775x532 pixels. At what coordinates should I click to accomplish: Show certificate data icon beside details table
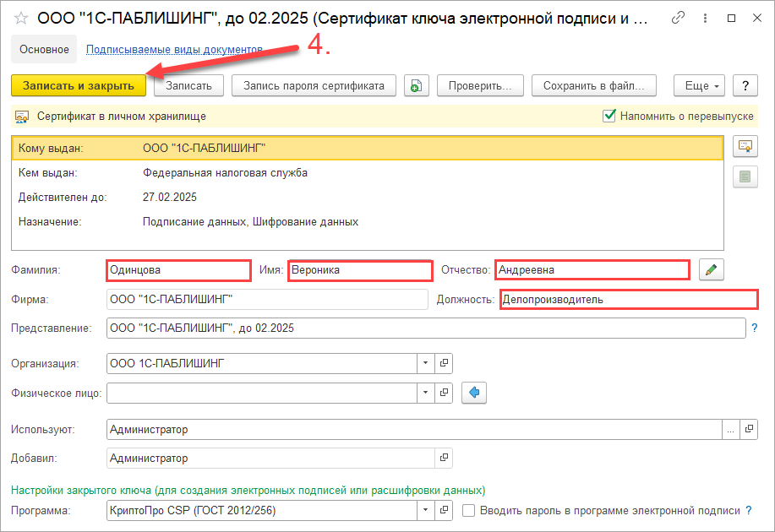(x=745, y=147)
